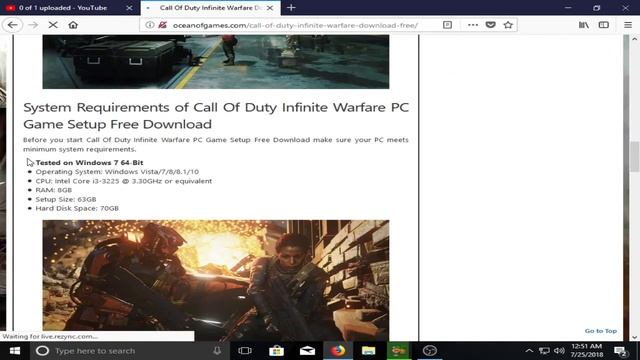Open the Library bookshelf icon
640x360 pixels.
coord(584,25)
